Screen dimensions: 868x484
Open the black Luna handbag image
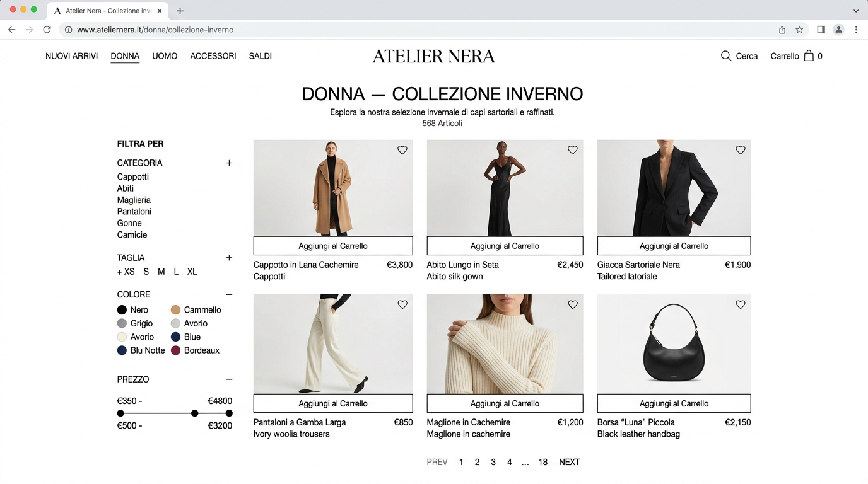[x=674, y=344]
